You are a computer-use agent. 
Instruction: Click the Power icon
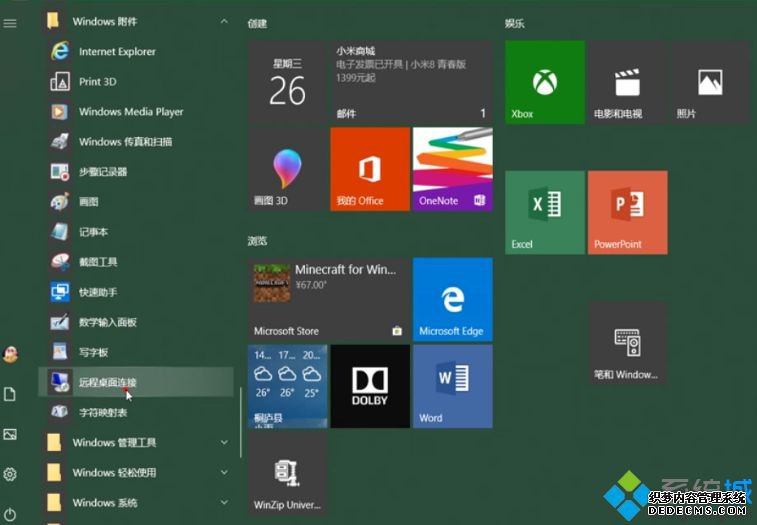click(10, 514)
